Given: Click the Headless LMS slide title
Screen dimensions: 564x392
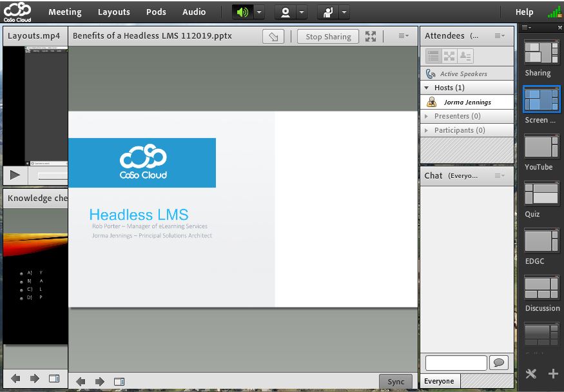Looking at the screenshot, I should pyautogui.click(x=139, y=215).
